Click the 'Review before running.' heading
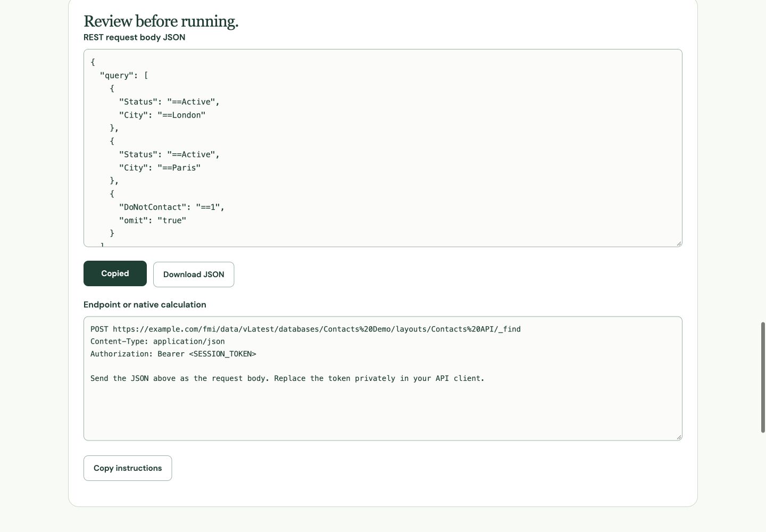Screen dimensions: 766x532 [161, 21]
